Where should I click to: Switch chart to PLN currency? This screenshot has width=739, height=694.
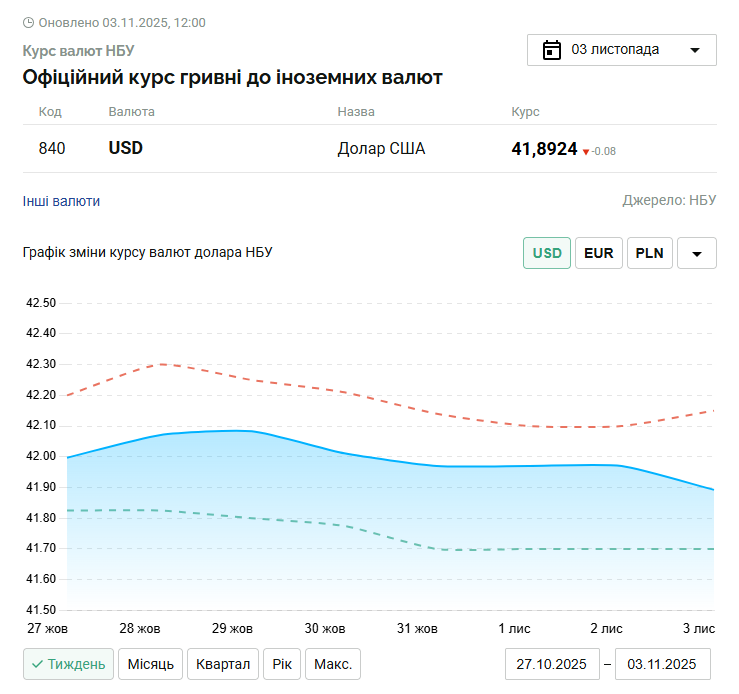tap(649, 253)
